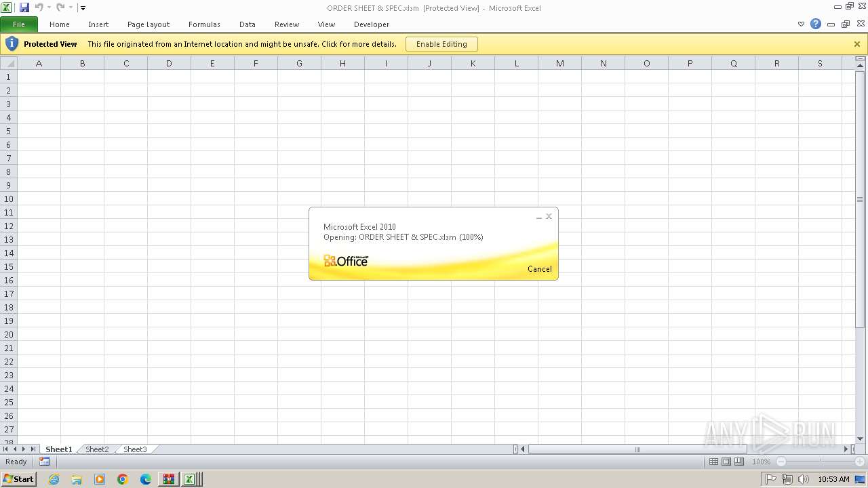This screenshot has width=868, height=488.
Task: Open media player icon on taskbar
Action: tap(100, 479)
